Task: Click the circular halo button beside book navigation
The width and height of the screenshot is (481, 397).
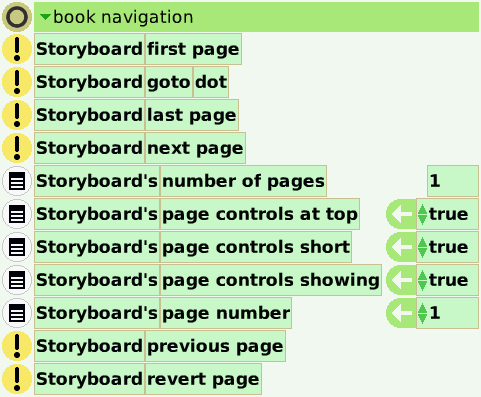Action: pos(17,17)
